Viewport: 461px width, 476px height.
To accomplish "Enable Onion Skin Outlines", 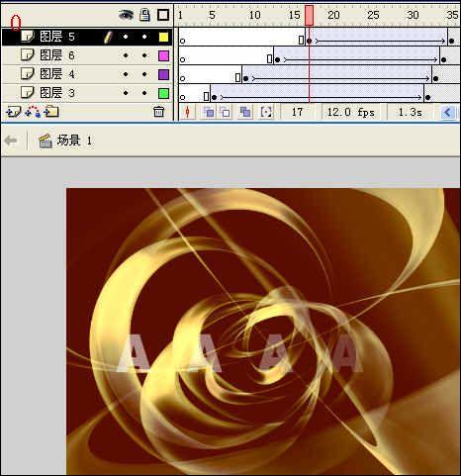I will point(226,113).
